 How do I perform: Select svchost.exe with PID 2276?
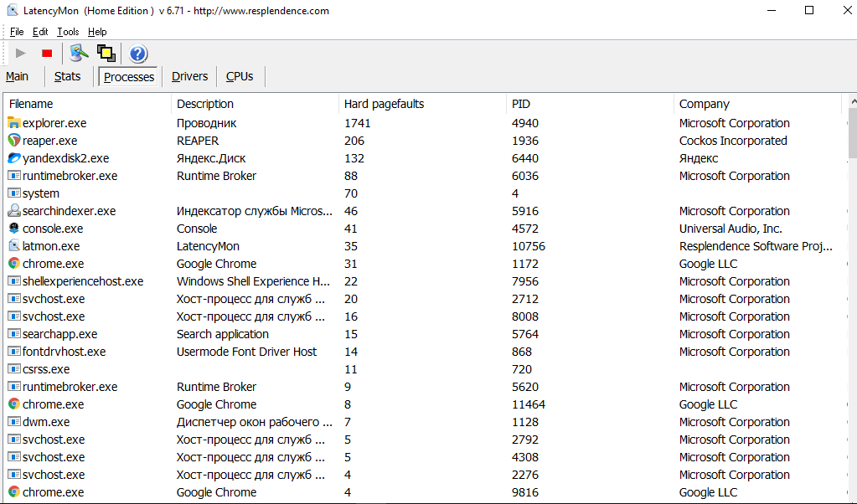(x=54, y=475)
